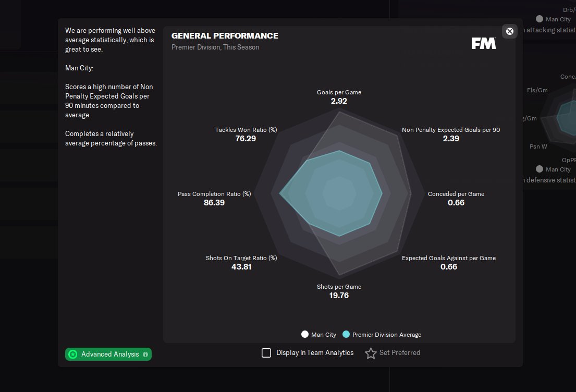Close the General Performance popup
Viewport: 576px width, 392px height.
(x=510, y=31)
